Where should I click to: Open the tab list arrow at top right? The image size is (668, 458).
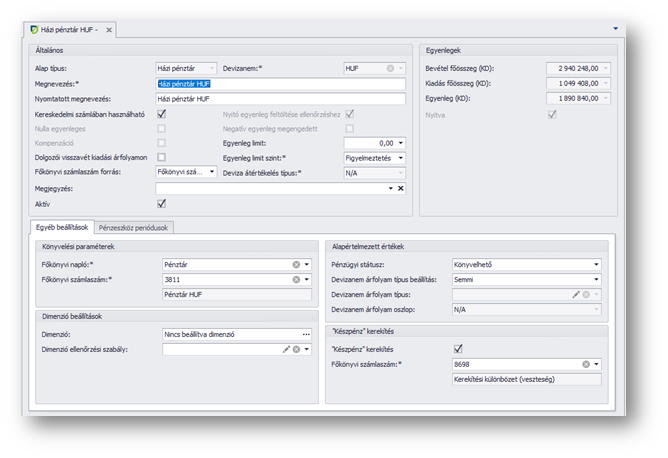point(616,29)
